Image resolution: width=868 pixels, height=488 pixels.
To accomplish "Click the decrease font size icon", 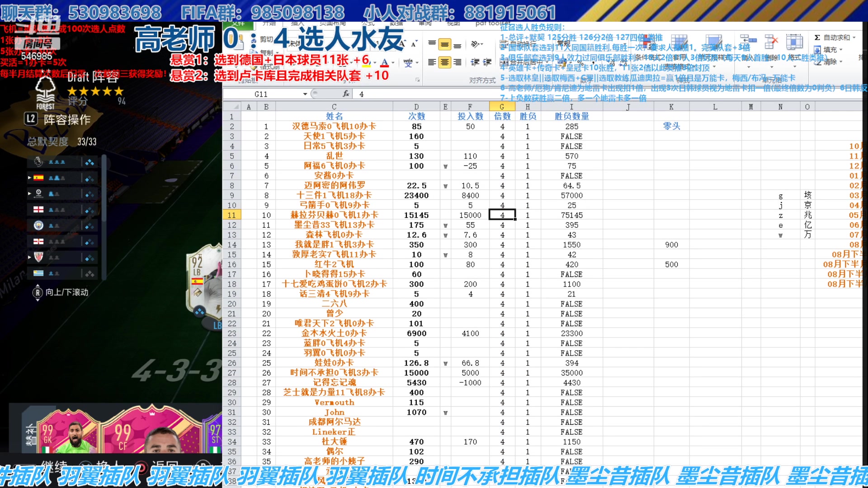I will [414, 44].
